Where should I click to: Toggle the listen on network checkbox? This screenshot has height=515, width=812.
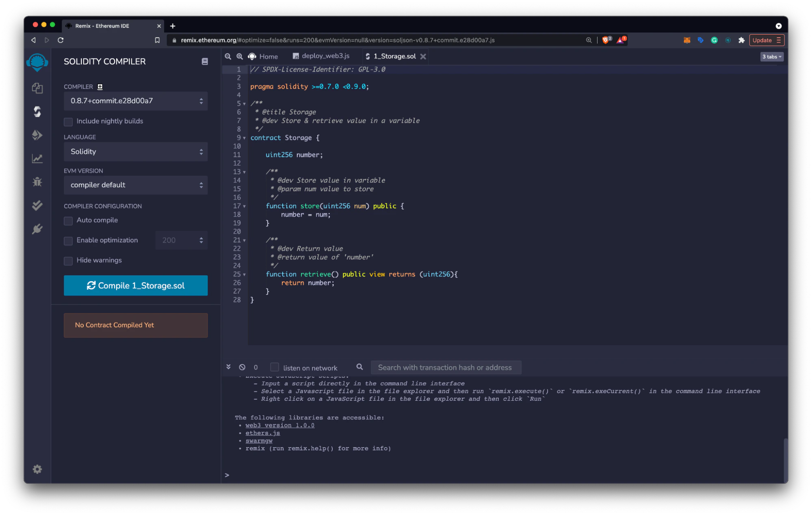(275, 367)
